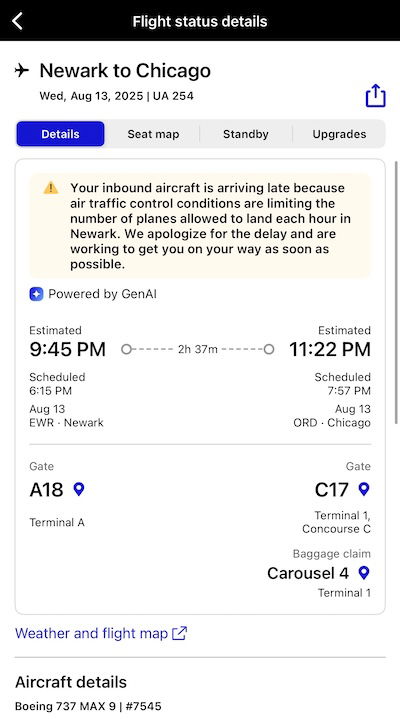Tap the yellow warning triangle icon

(x=51, y=188)
